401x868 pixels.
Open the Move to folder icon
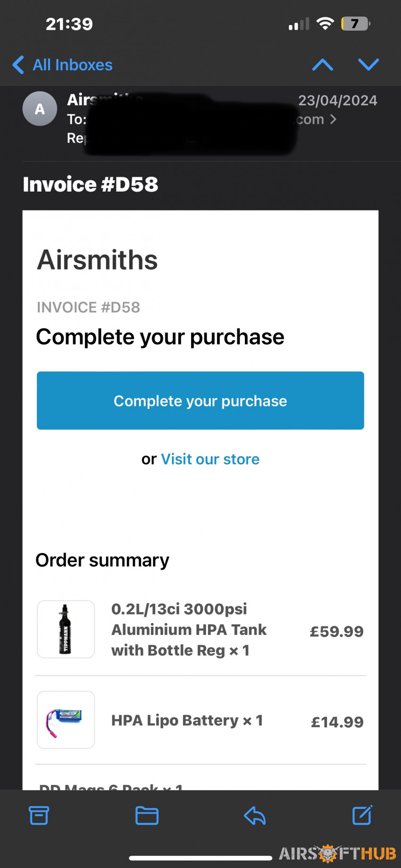(147, 815)
